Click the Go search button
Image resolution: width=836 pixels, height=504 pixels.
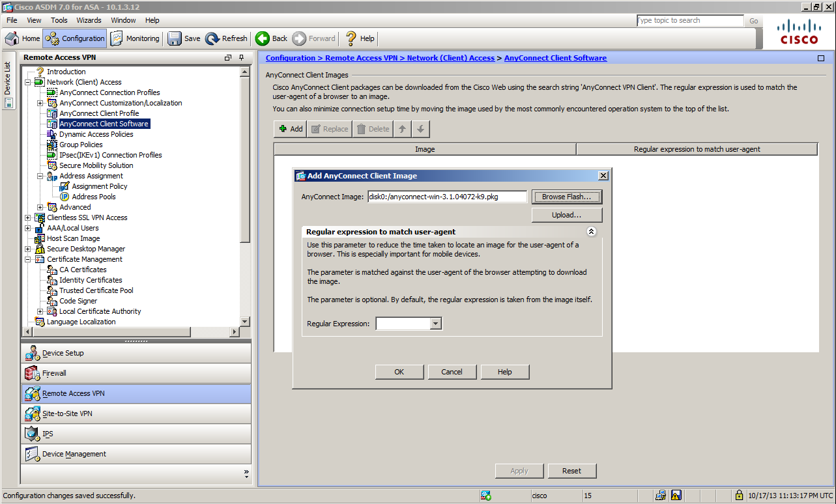pos(754,21)
